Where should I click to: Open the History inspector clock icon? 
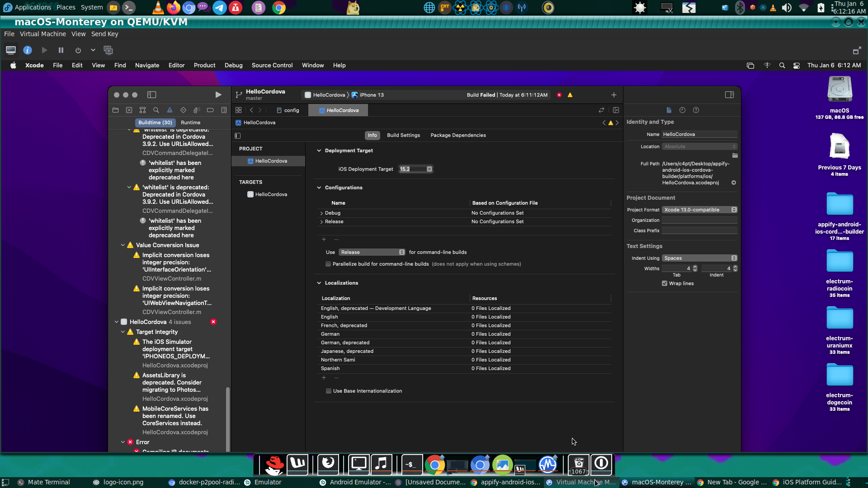[x=682, y=110]
